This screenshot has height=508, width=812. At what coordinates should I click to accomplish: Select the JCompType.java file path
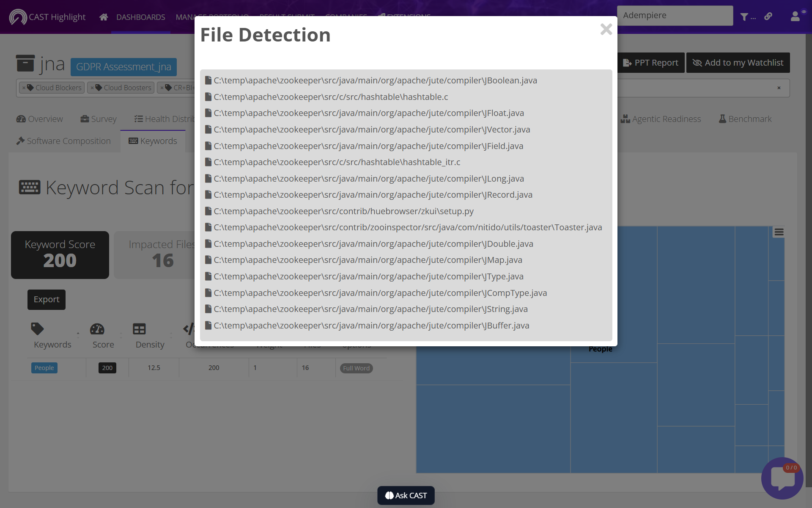380,293
